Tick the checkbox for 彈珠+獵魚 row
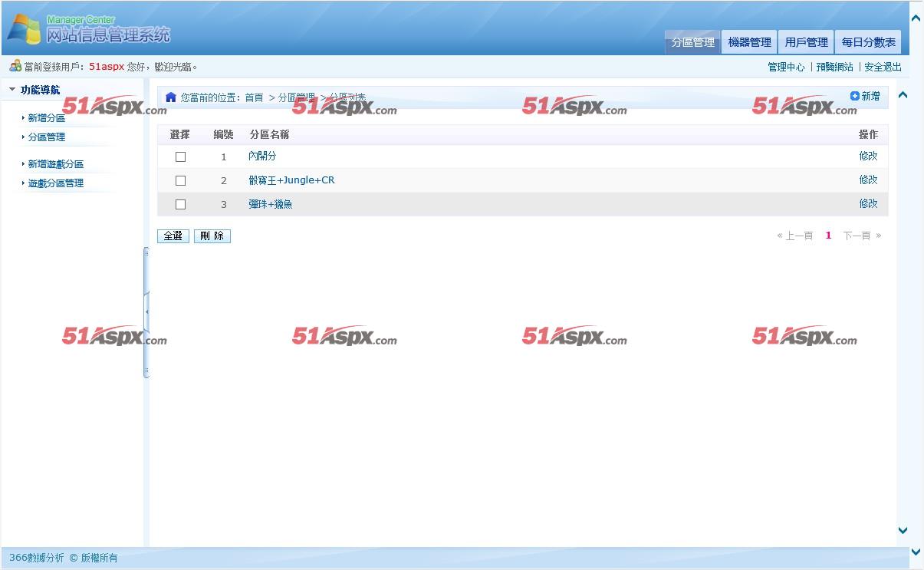The width and height of the screenshot is (924, 570). [180, 204]
